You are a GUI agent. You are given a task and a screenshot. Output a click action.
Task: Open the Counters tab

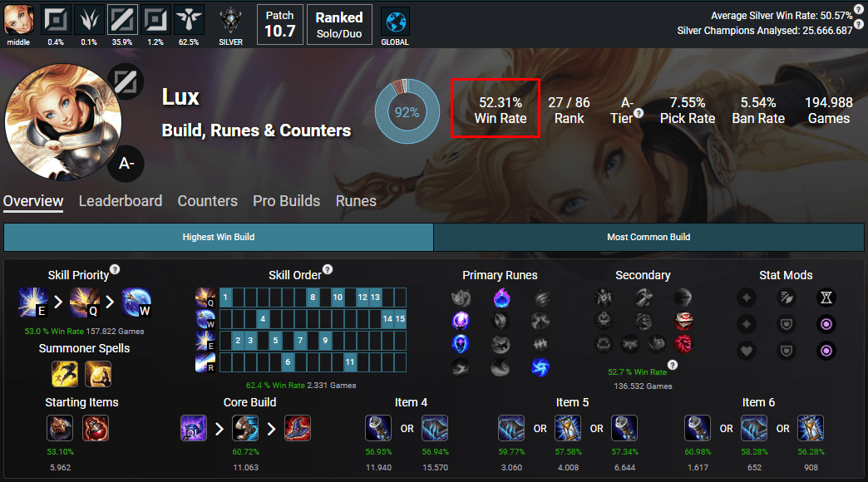[x=208, y=201]
